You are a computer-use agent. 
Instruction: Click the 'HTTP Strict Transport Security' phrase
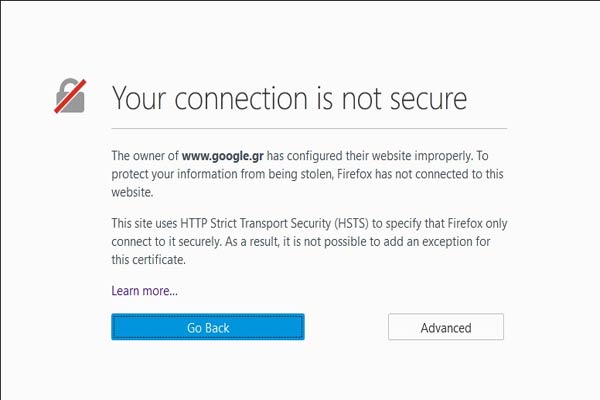tap(255, 223)
